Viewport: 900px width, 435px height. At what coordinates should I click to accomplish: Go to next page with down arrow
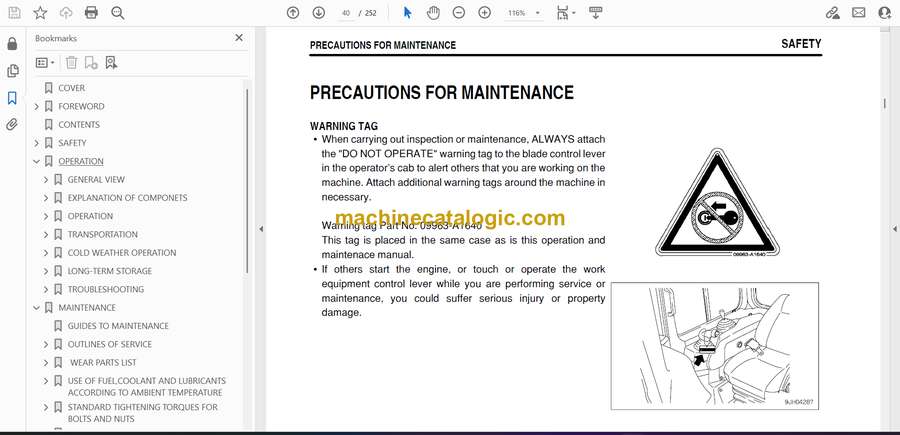319,13
